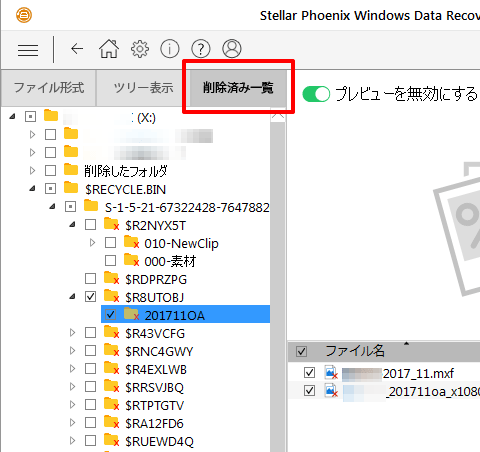The image size is (480, 452).
Task: Uncheck the 201711OA checkbox
Action: tap(110, 315)
